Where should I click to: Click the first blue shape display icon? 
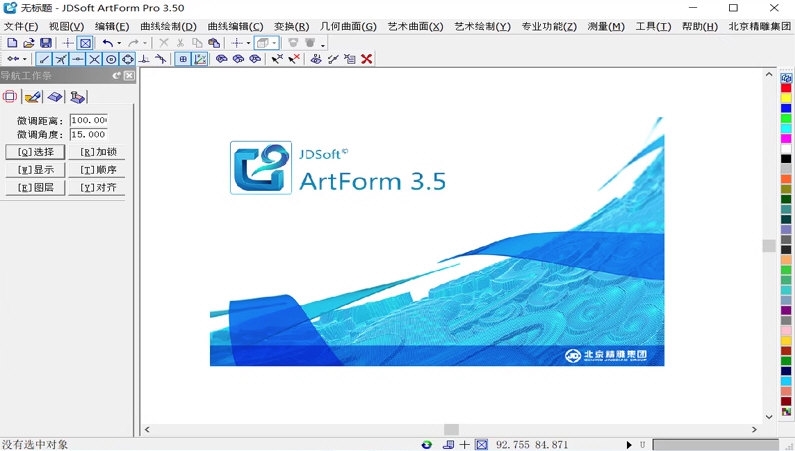(x=222, y=59)
